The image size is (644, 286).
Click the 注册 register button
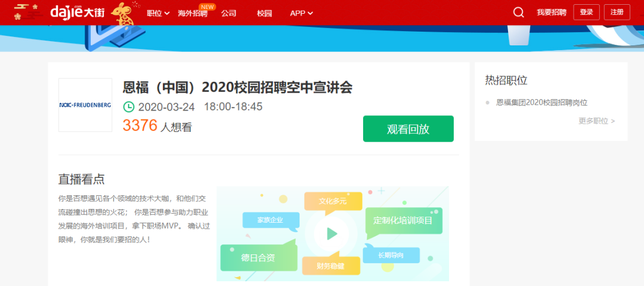(617, 13)
